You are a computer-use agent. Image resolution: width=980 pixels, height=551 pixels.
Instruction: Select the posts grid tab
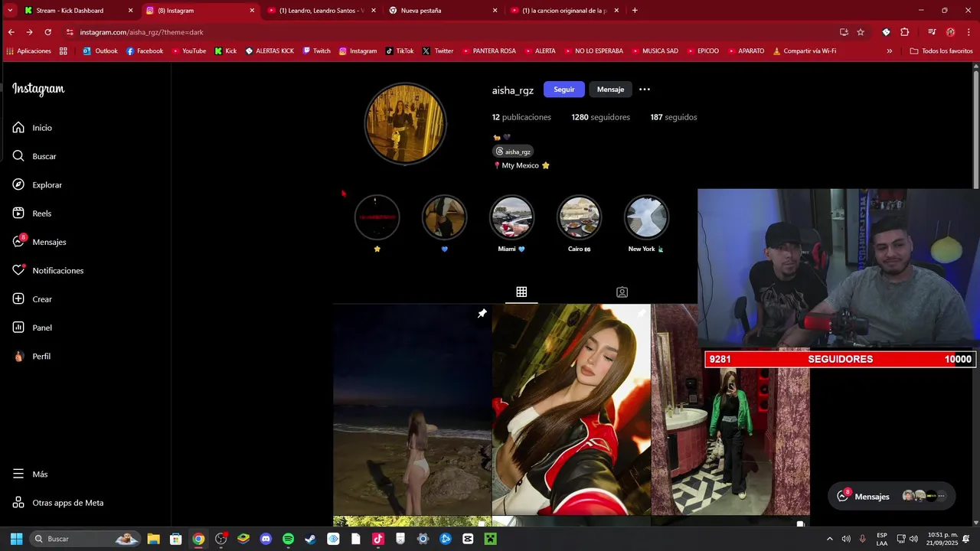pyautogui.click(x=521, y=292)
